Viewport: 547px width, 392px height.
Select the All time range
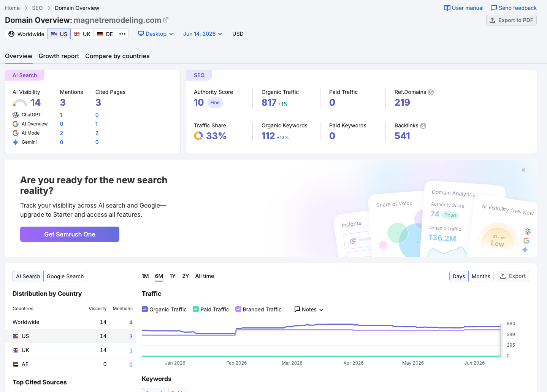205,276
